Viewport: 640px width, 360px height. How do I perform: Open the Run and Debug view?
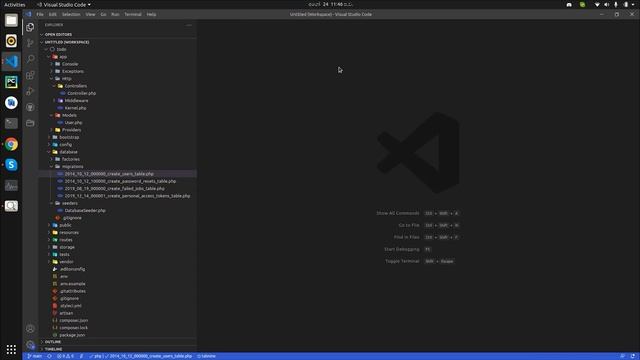click(x=30, y=91)
